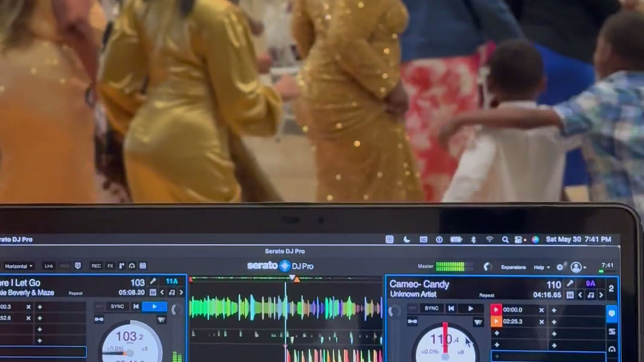Open the user profile dropdown

(x=578, y=267)
